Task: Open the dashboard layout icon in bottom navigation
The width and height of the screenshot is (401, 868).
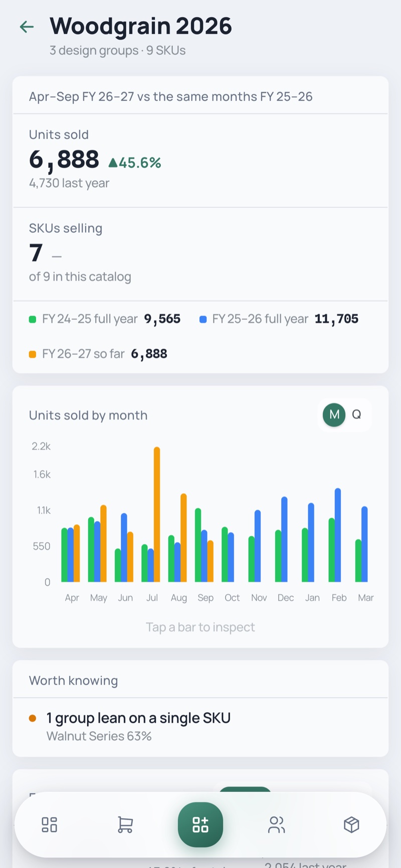Action: (50, 824)
